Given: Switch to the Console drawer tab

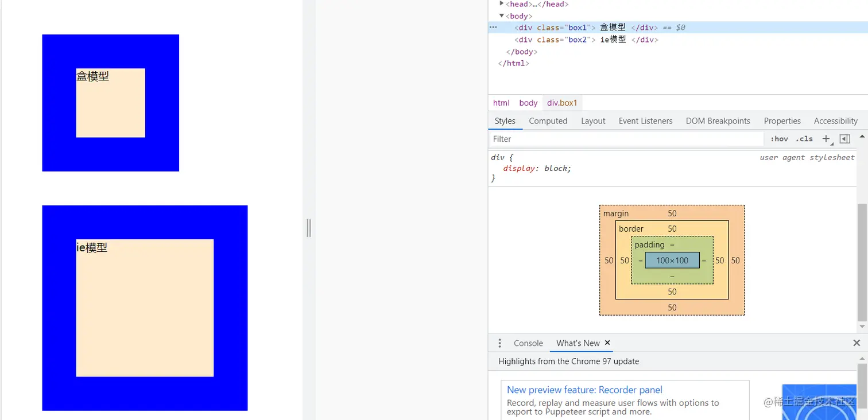Looking at the screenshot, I should click(528, 343).
